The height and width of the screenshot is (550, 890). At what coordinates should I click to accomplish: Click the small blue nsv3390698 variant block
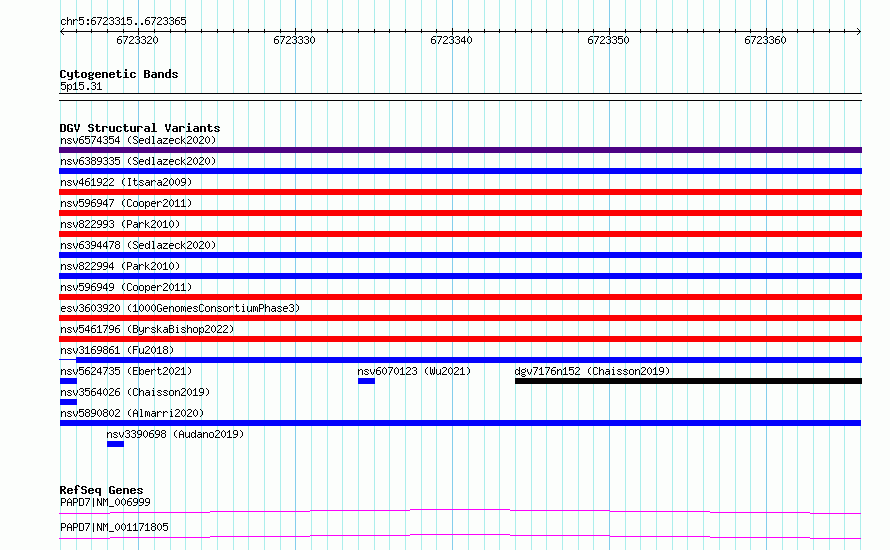point(115,444)
